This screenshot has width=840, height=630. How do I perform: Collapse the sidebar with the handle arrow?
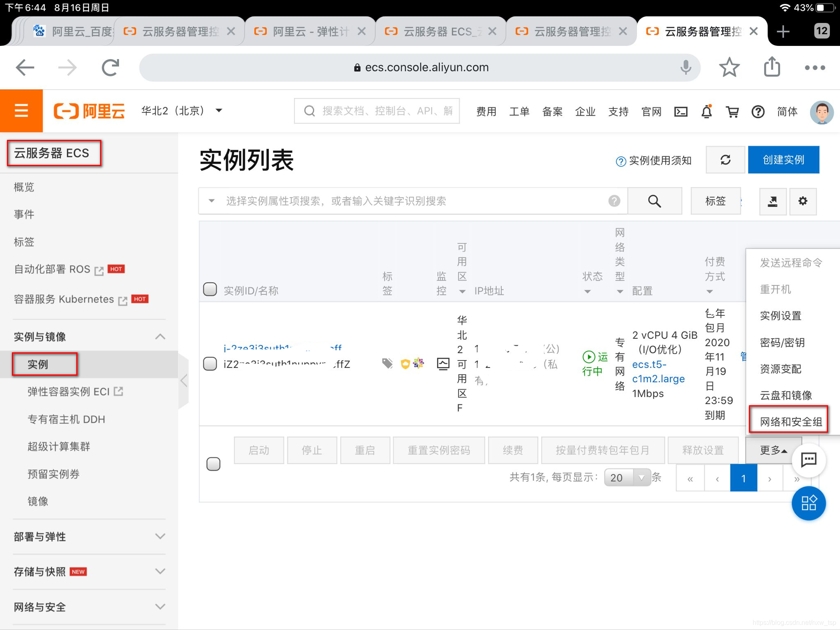point(184,381)
